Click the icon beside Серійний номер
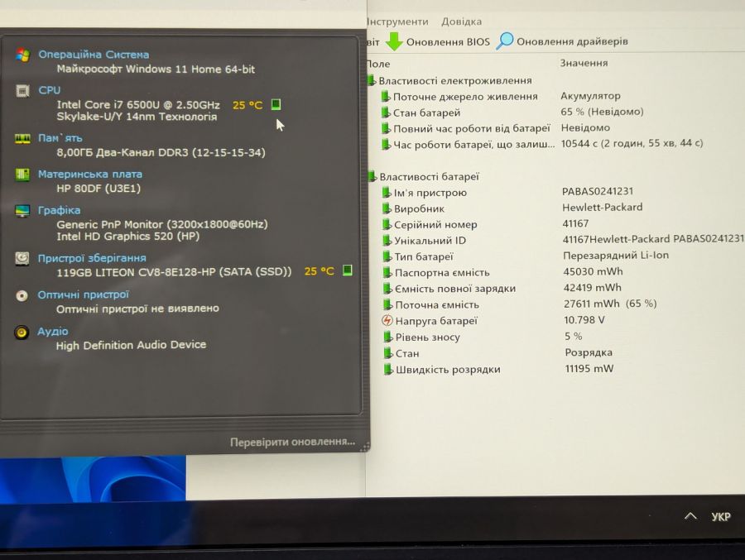The height and width of the screenshot is (560, 745). (387, 224)
